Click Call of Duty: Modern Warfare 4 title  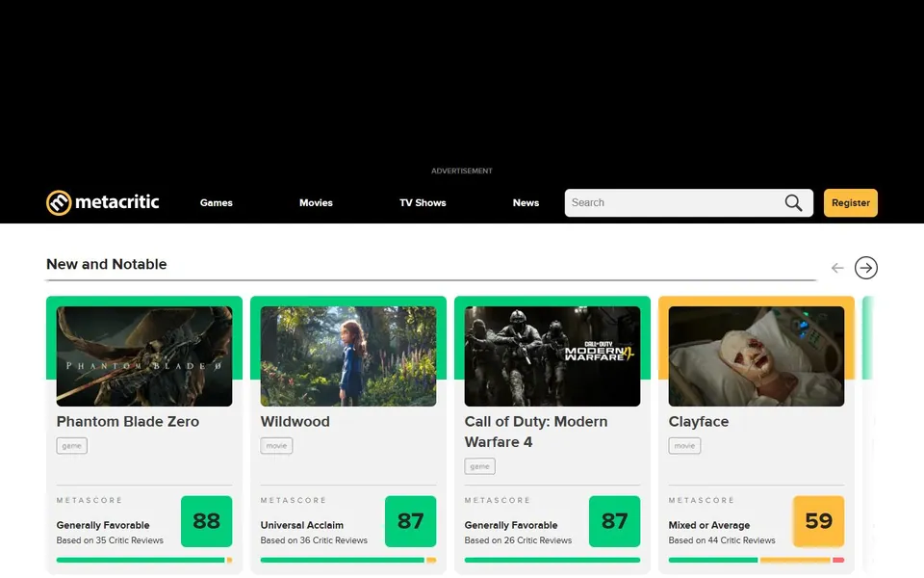[x=536, y=432]
